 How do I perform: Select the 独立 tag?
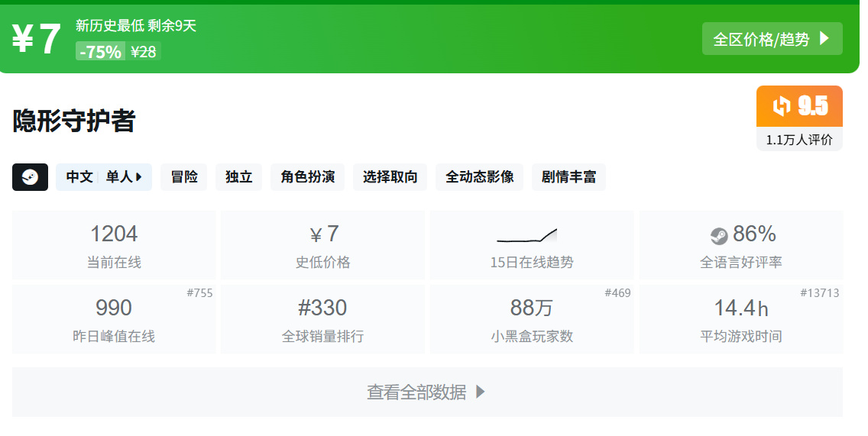click(x=238, y=177)
